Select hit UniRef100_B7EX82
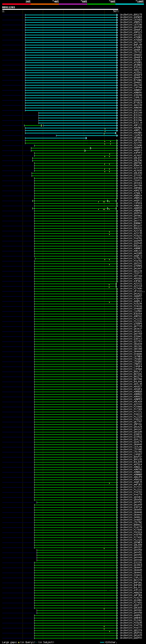 [131, 67]
